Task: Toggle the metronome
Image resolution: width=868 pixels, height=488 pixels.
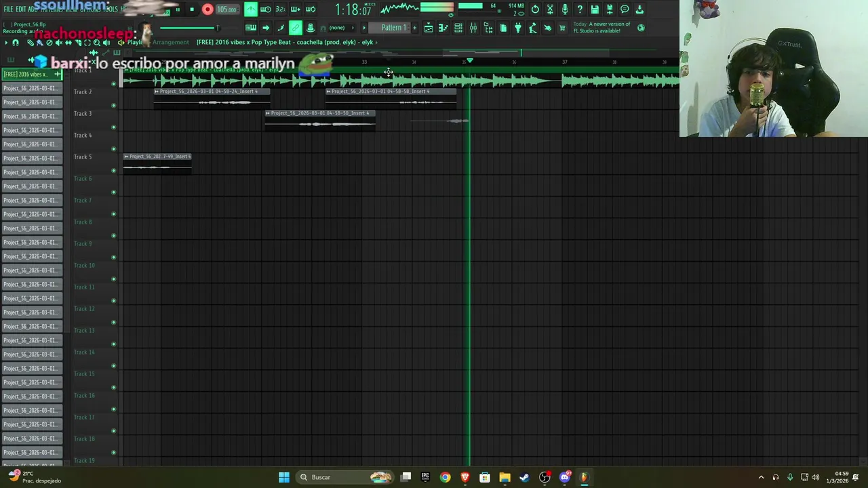Action: point(251,9)
